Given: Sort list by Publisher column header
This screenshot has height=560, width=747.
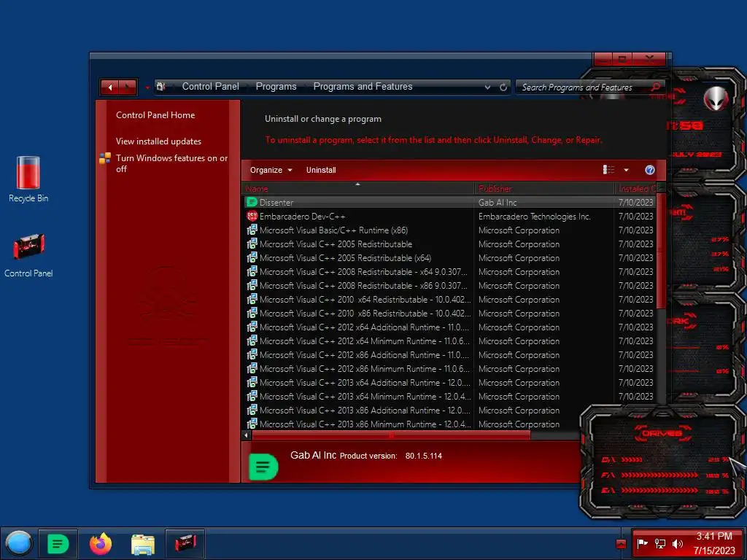Looking at the screenshot, I should click(544, 189).
